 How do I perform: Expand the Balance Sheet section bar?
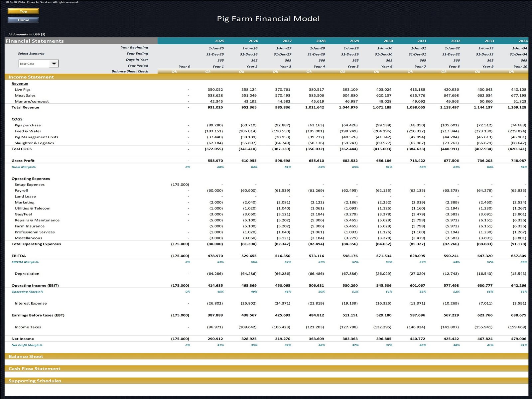[26, 356]
